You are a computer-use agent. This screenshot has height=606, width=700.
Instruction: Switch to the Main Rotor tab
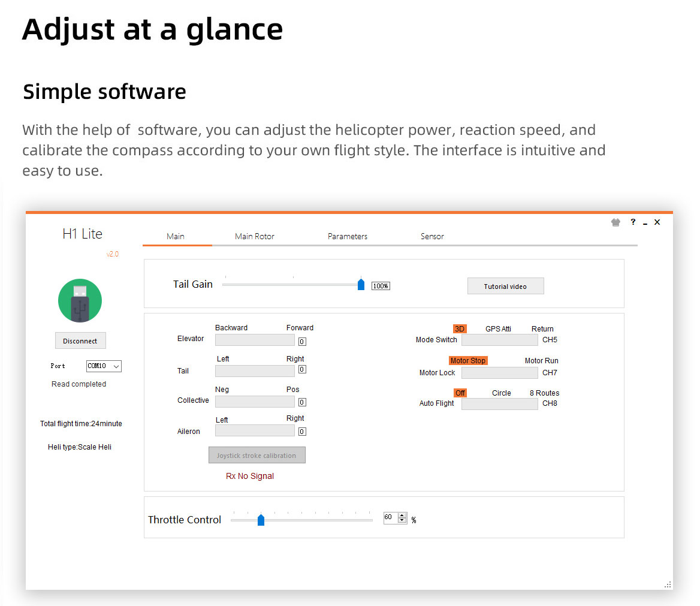pos(255,237)
